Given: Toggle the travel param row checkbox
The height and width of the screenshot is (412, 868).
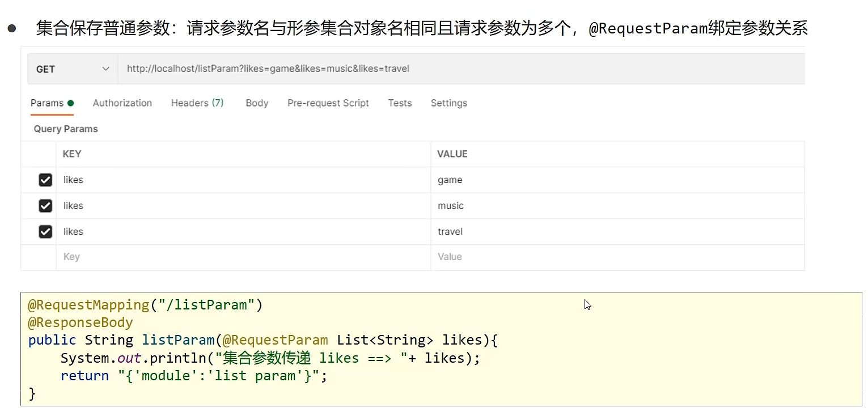Looking at the screenshot, I should pos(45,232).
